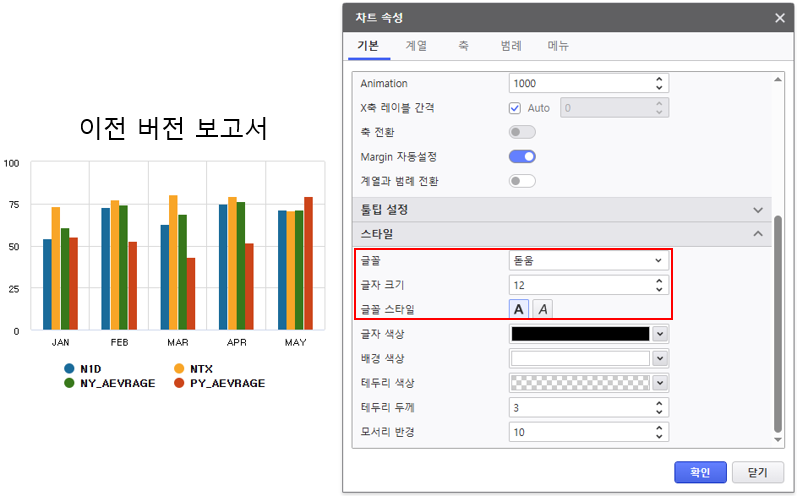Expand the 툴팁 설정 section
798x498 pixels.
pyautogui.click(x=562, y=210)
